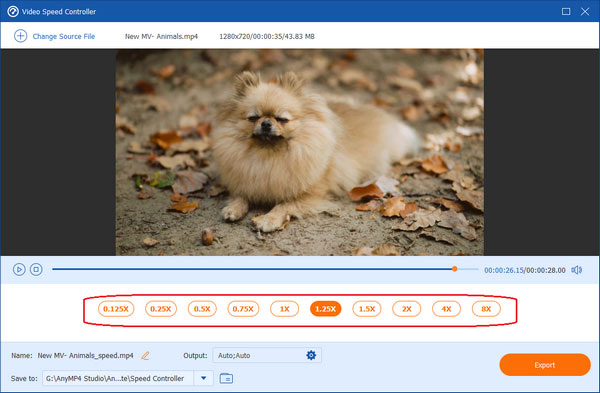Open output settings gear
Image resolution: width=600 pixels, height=393 pixels.
coord(311,355)
